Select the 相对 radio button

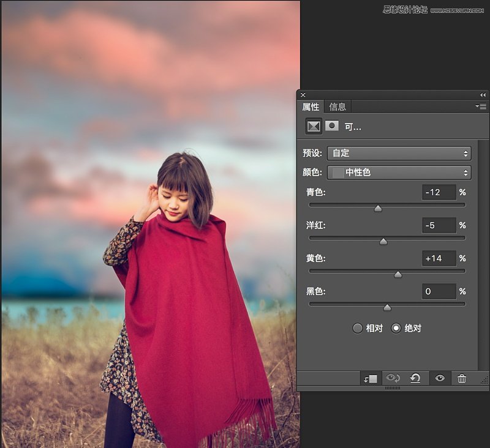357,328
